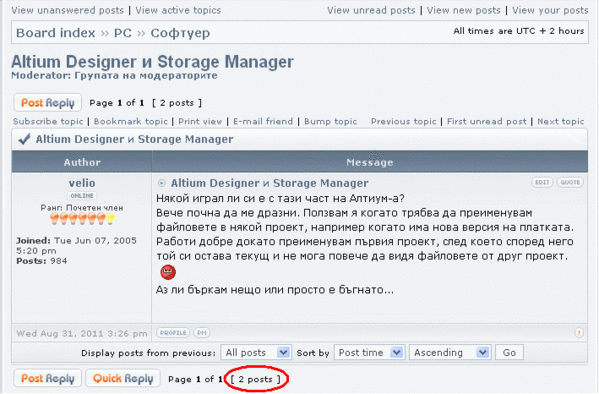
Task: Open View unread posts link
Action: coord(371,10)
